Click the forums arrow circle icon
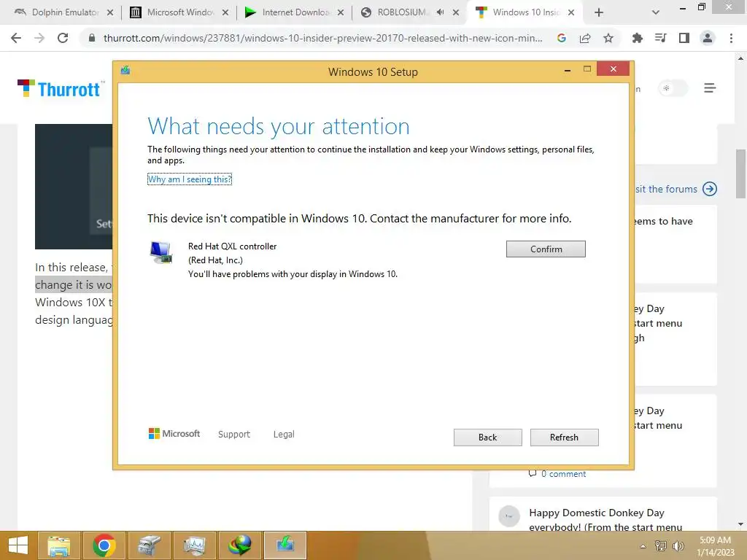 (x=709, y=189)
